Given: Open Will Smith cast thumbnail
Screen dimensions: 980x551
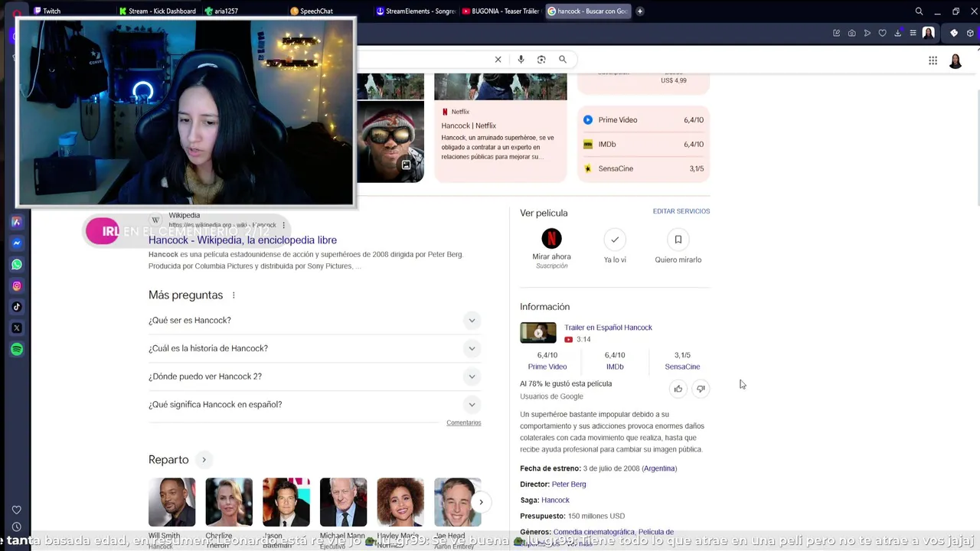Looking at the screenshot, I should tap(172, 502).
